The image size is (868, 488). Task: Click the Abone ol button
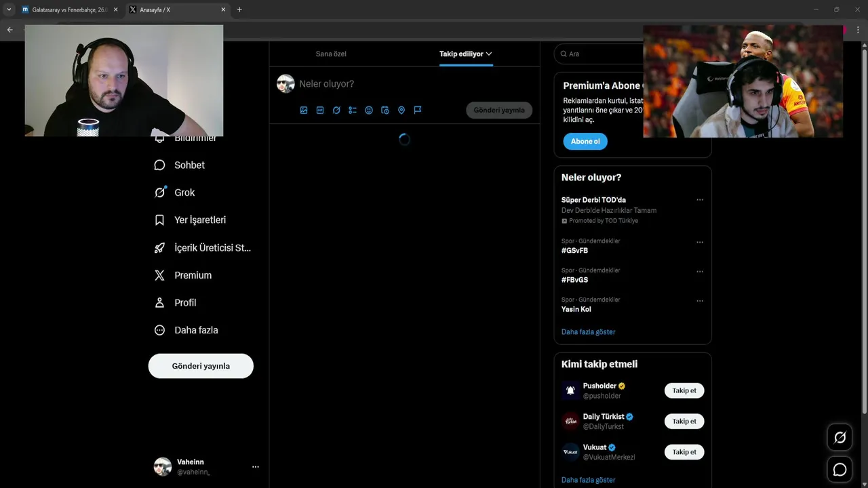click(x=585, y=141)
